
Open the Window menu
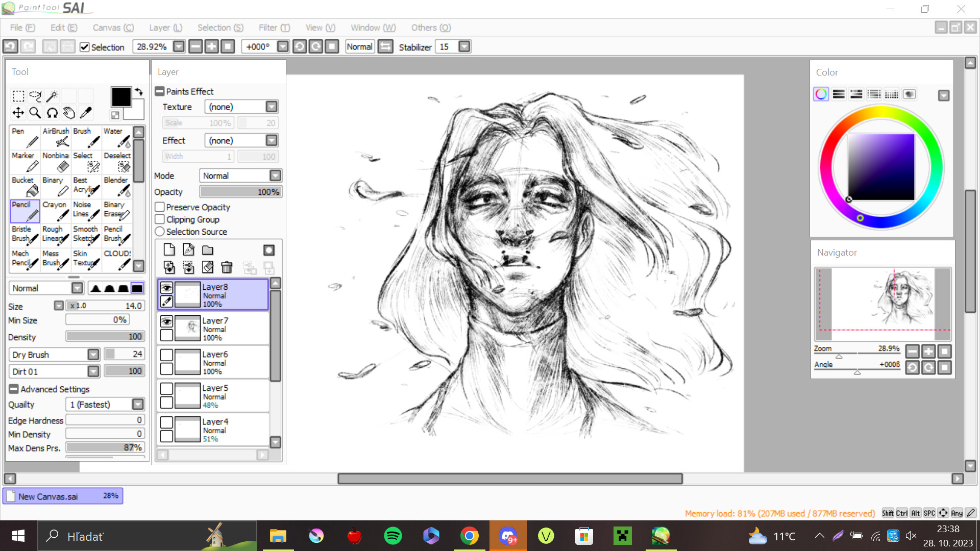click(x=373, y=28)
